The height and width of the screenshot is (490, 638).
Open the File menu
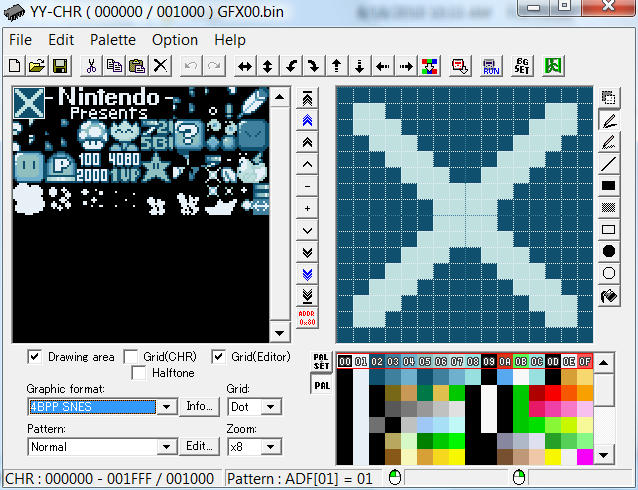coord(20,40)
